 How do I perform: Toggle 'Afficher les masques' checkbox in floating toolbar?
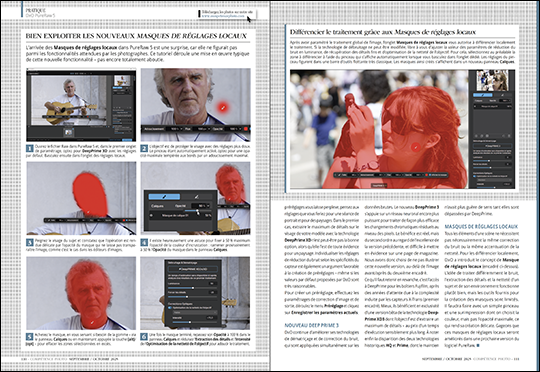(430, 175)
